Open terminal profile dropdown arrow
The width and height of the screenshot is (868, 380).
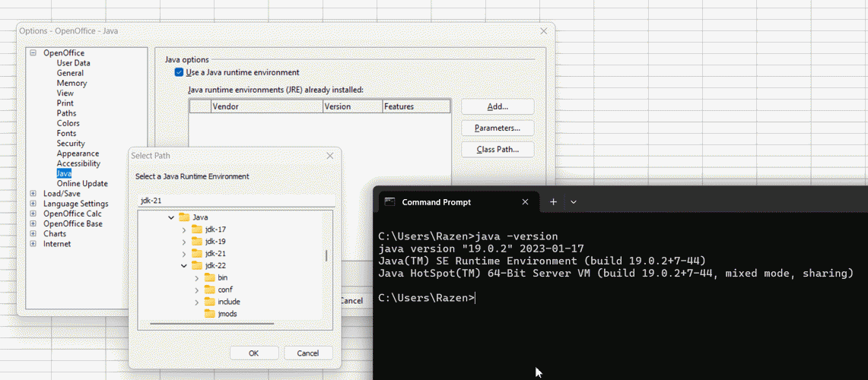[574, 202]
